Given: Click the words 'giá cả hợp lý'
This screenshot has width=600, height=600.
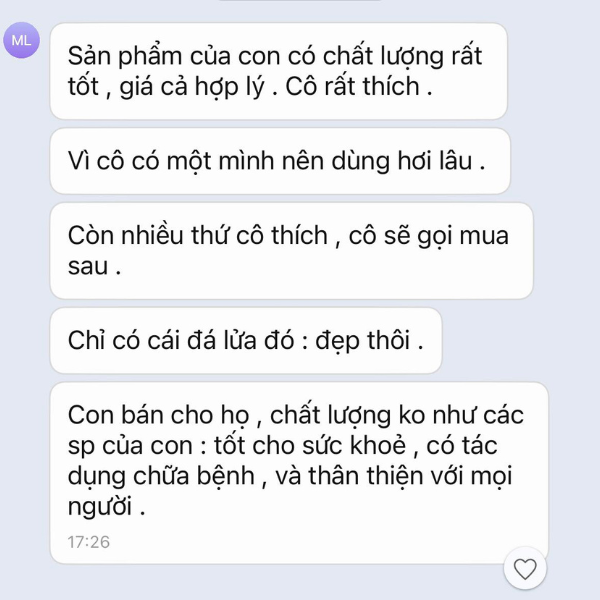Looking at the screenshot, I should point(192,87).
